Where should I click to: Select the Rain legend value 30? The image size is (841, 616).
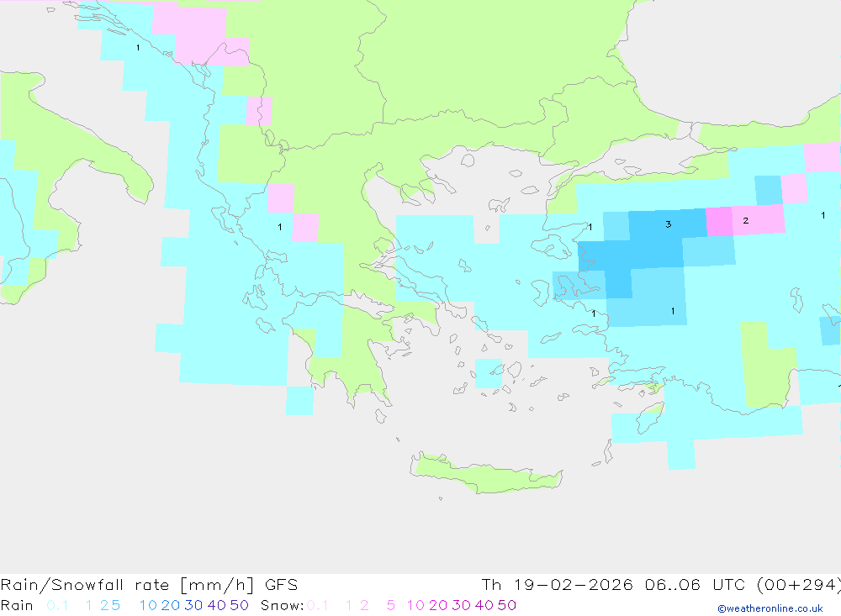(193, 605)
